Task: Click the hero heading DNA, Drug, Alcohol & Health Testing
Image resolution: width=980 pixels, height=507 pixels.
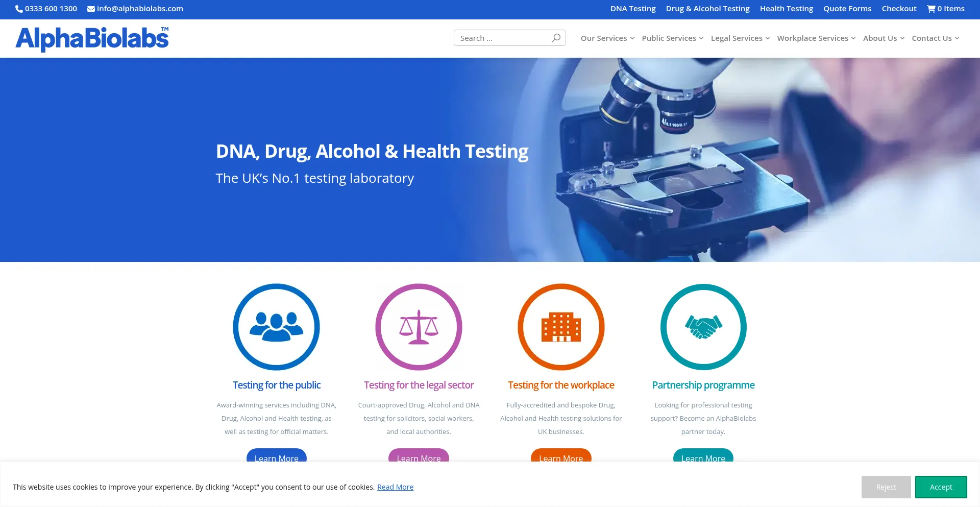Action: 372,151
